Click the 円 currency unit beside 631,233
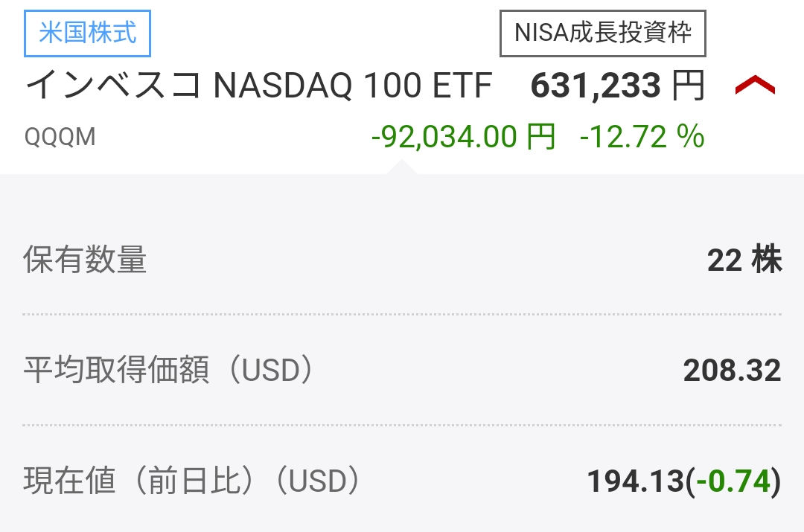This screenshot has height=532, width=804. point(689,86)
